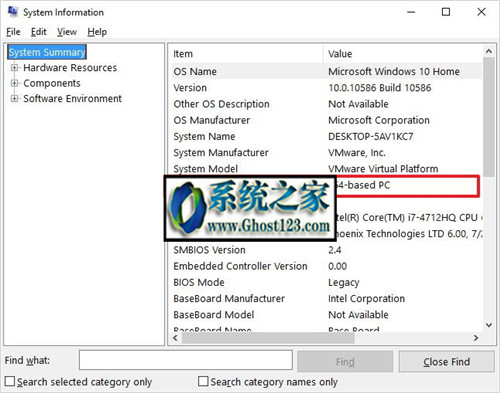Viewport: 500px width, 393px height.
Task: Click vertical scrollbar down arrow
Action: 489,325
